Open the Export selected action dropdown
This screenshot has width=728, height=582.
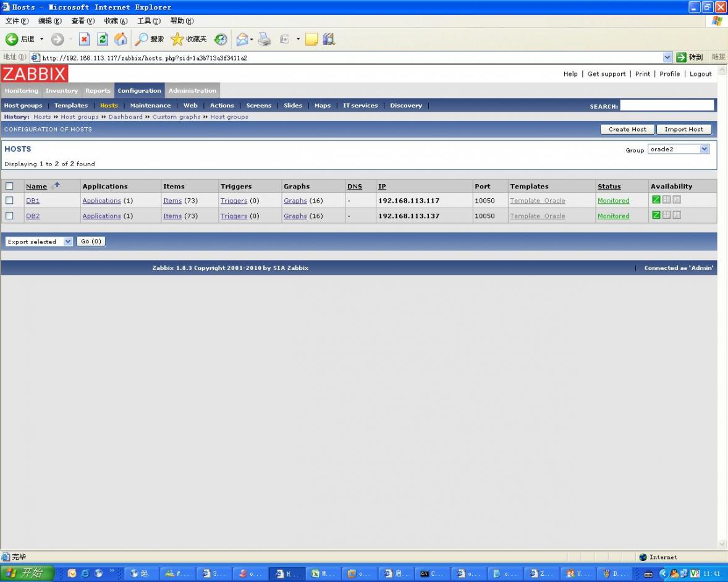[39, 242]
